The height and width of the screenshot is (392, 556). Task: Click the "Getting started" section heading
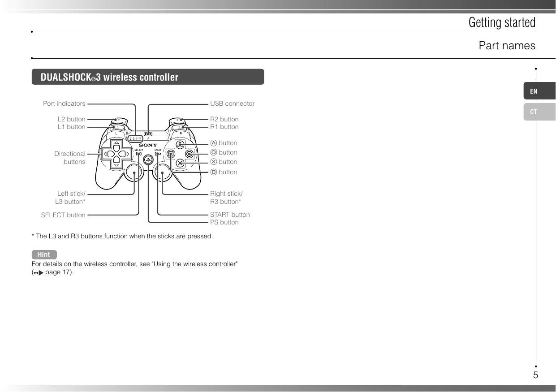click(501, 22)
